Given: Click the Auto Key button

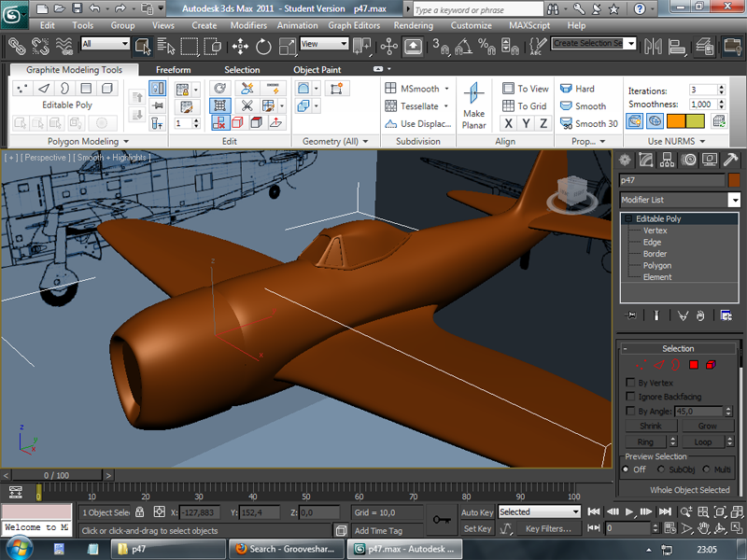Looking at the screenshot, I should (477, 512).
